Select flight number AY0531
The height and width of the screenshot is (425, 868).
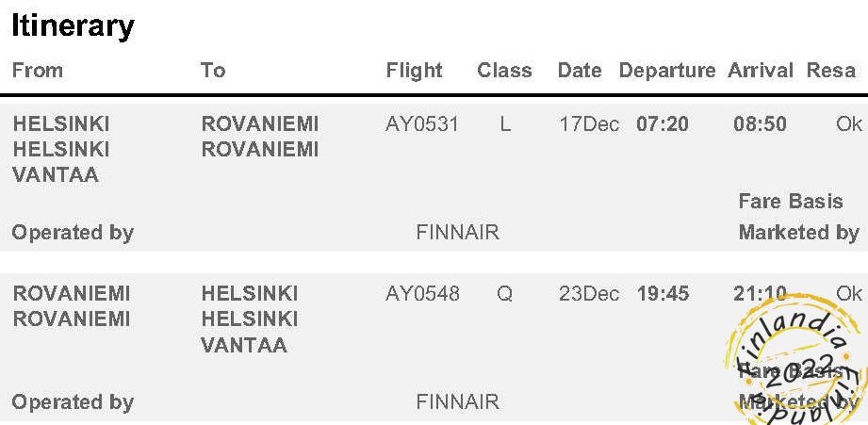[422, 124]
